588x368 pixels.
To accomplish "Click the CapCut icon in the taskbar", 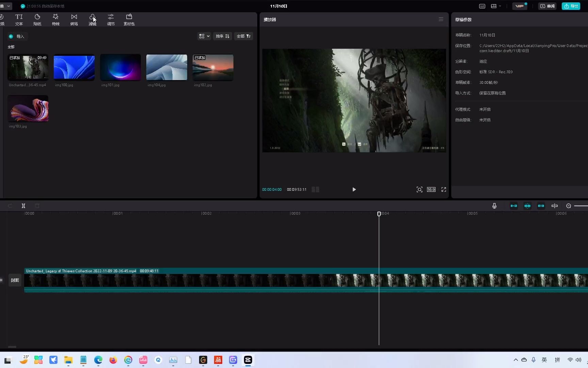I will click(x=248, y=360).
